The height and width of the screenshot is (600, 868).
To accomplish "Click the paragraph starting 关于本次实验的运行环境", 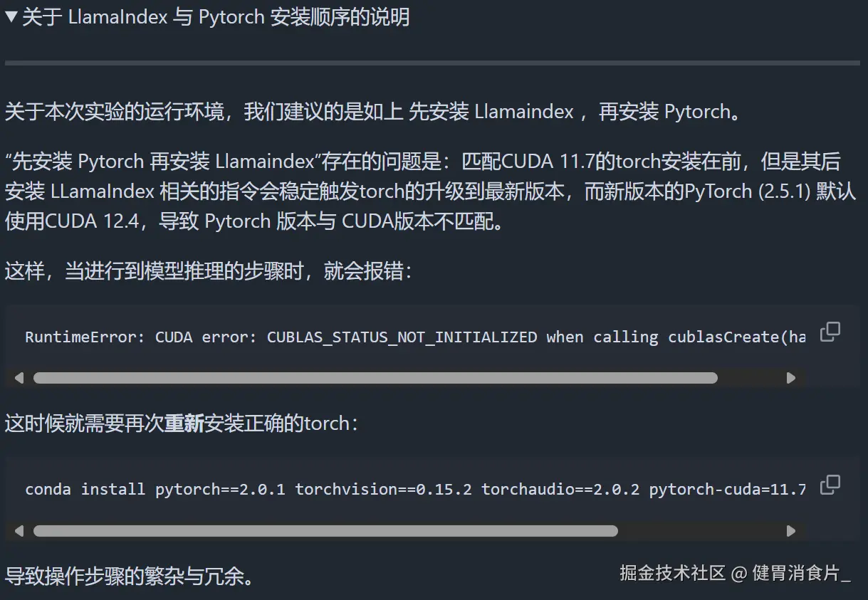I will pos(285,112).
